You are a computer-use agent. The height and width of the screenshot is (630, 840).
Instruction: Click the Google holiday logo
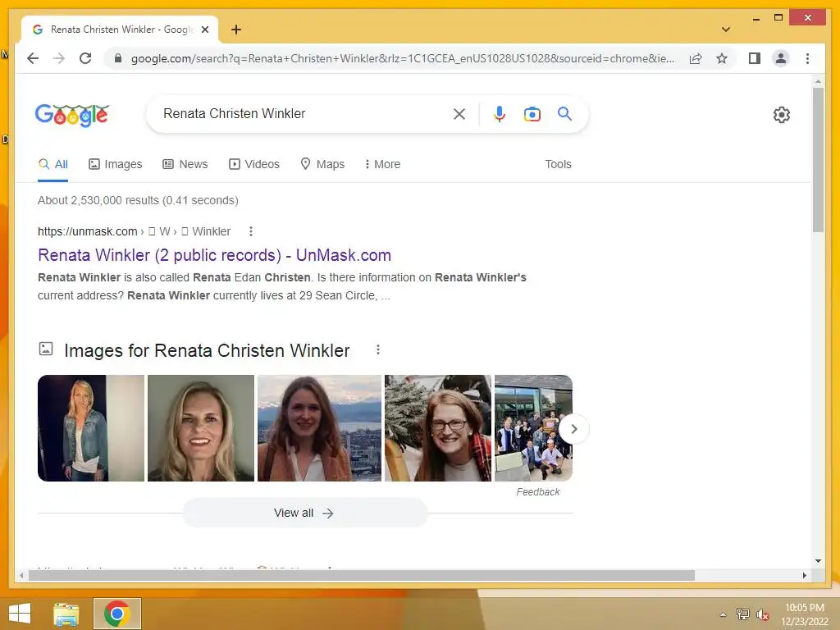point(72,114)
